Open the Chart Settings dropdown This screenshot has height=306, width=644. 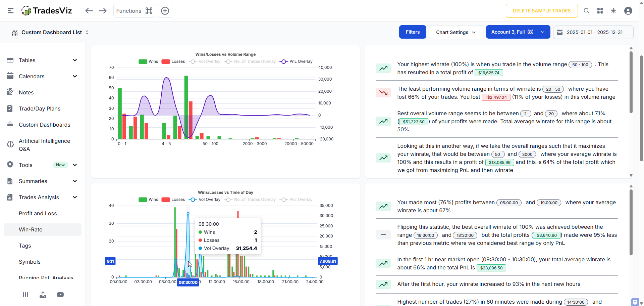click(456, 32)
